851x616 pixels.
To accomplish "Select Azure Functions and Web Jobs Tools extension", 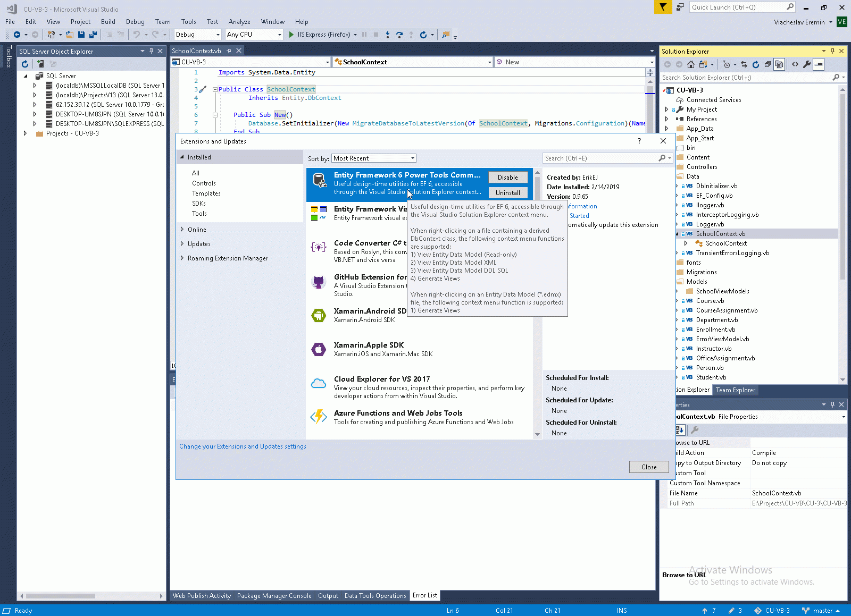I will pyautogui.click(x=420, y=417).
